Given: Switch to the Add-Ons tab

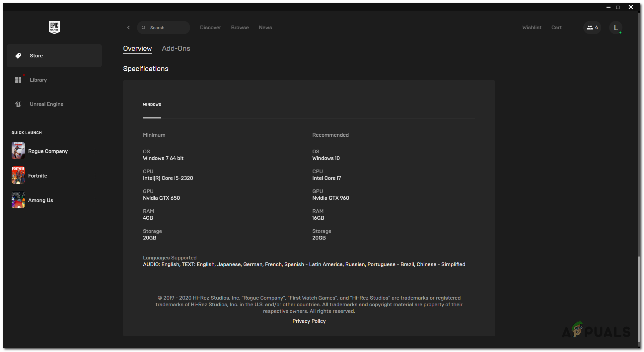Looking at the screenshot, I should (x=176, y=48).
